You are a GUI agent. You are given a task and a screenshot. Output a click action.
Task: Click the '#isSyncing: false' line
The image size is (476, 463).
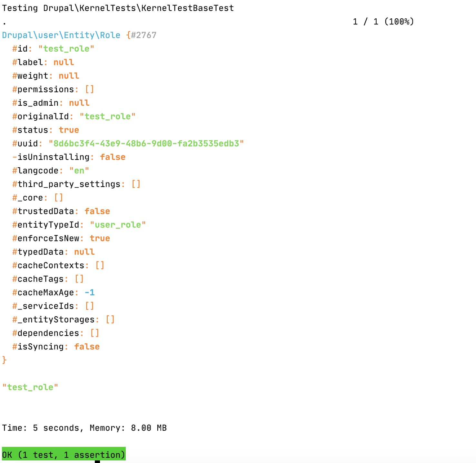(x=56, y=347)
